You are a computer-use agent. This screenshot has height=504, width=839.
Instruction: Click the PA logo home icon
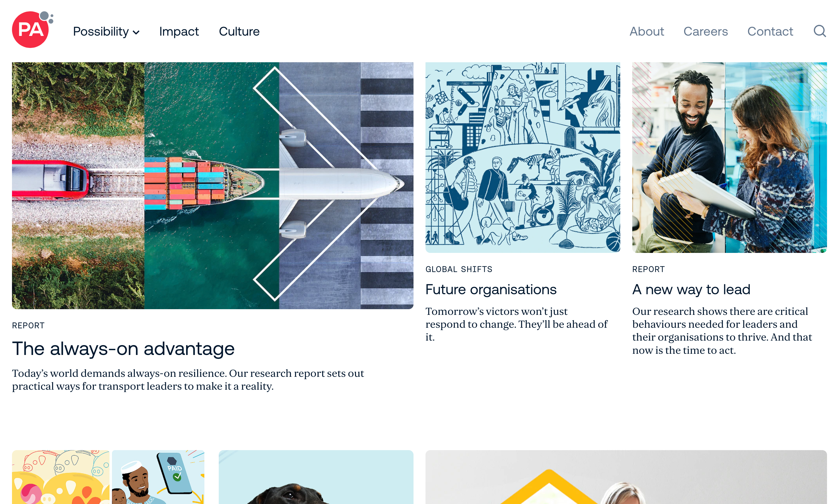(33, 30)
